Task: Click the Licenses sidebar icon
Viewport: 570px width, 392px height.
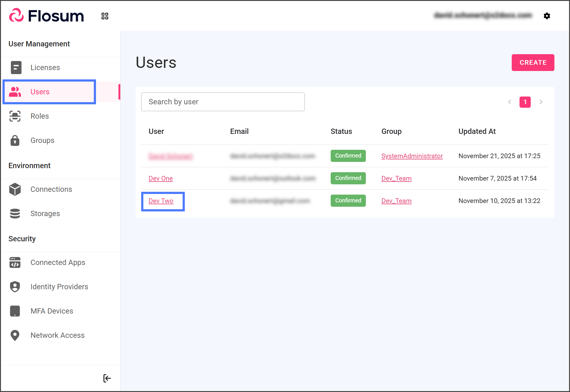Action: coord(16,68)
